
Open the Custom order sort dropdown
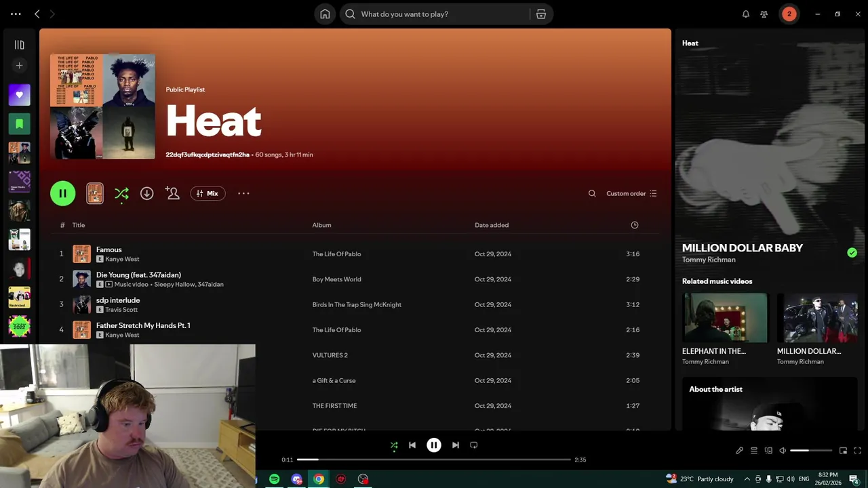[631, 193]
